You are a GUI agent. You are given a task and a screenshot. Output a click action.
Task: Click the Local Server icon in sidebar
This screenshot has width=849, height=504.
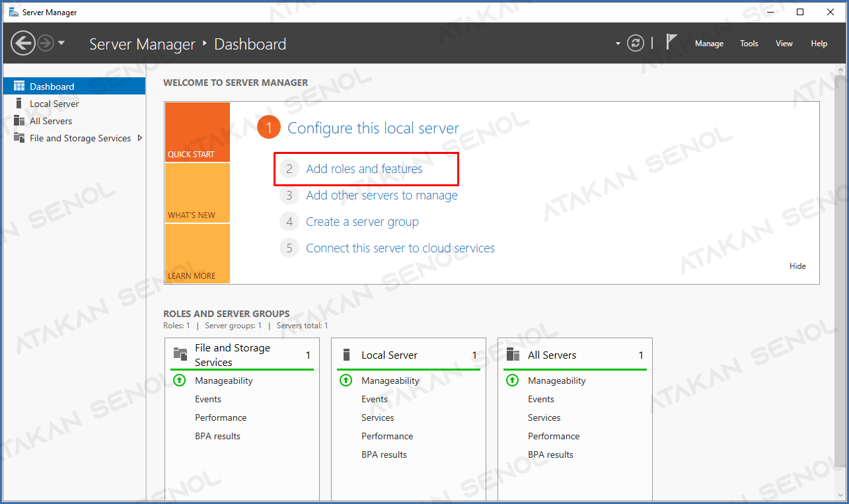19,104
